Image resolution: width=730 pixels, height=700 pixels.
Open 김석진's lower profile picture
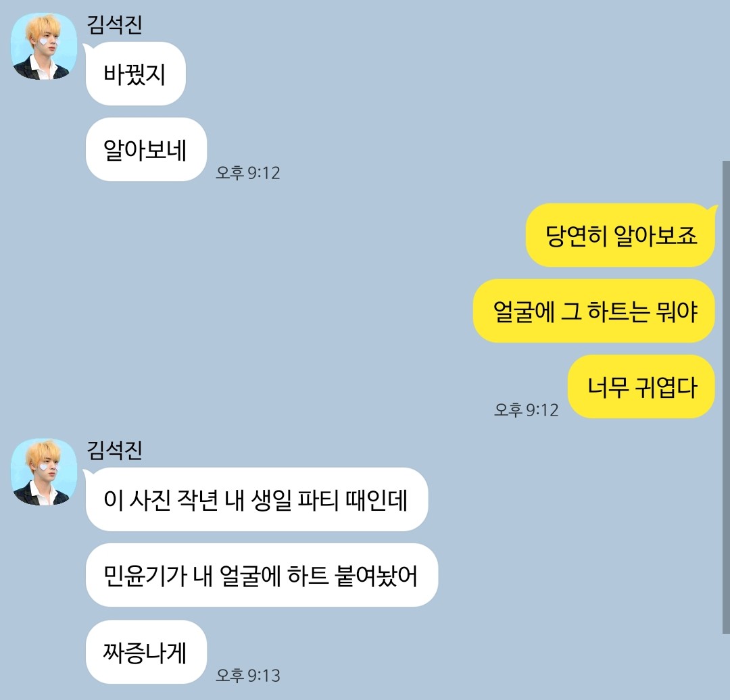point(44,472)
